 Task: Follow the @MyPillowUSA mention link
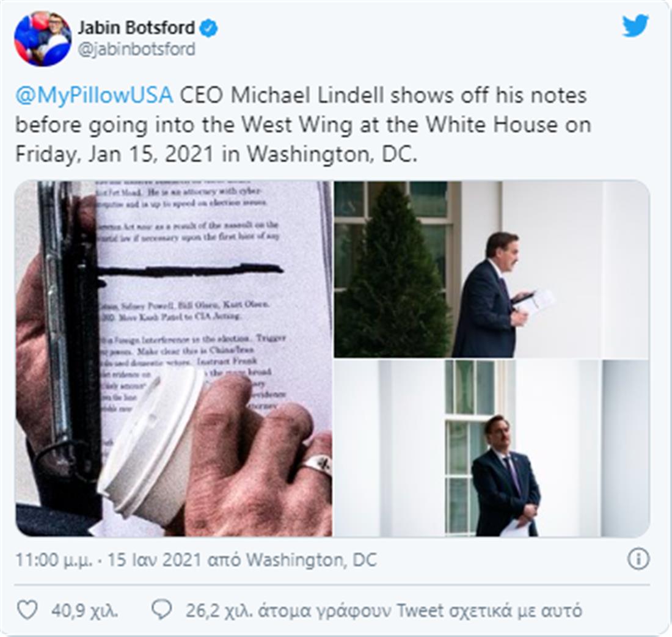[x=94, y=95]
